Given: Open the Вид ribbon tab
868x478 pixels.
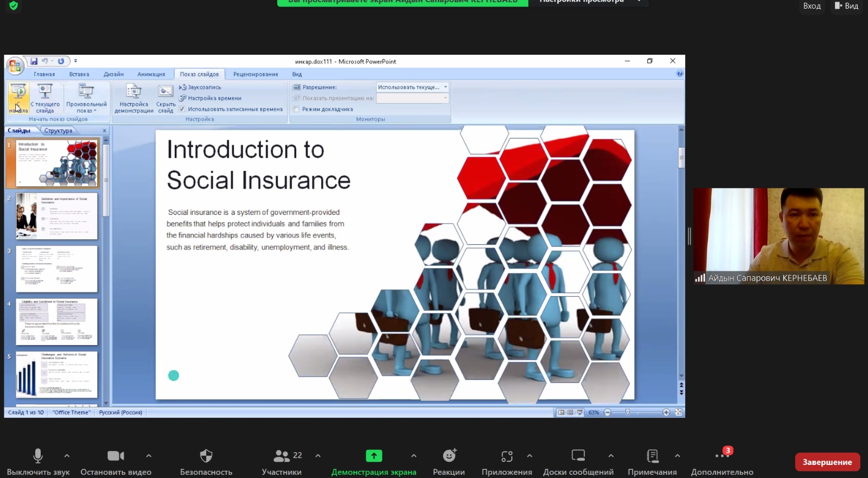Looking at the screenshot, I should pyautogui.click(x=297, y=74).
